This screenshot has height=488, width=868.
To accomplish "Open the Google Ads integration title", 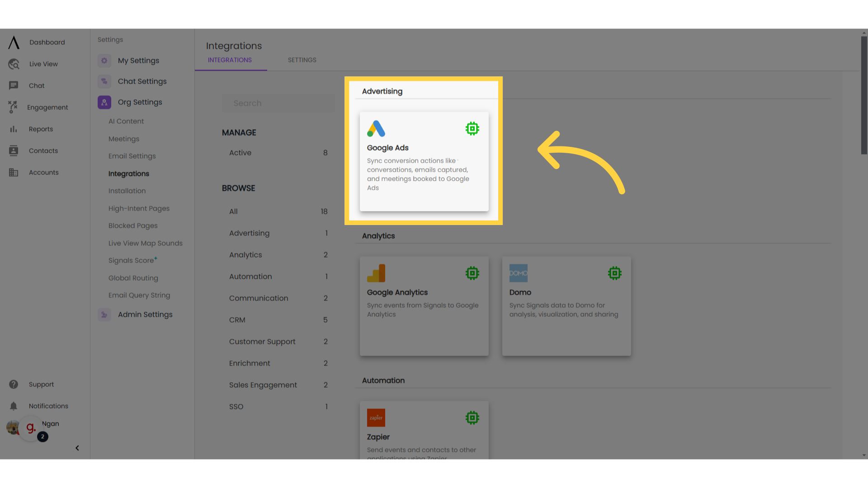I will click(388, 148).
